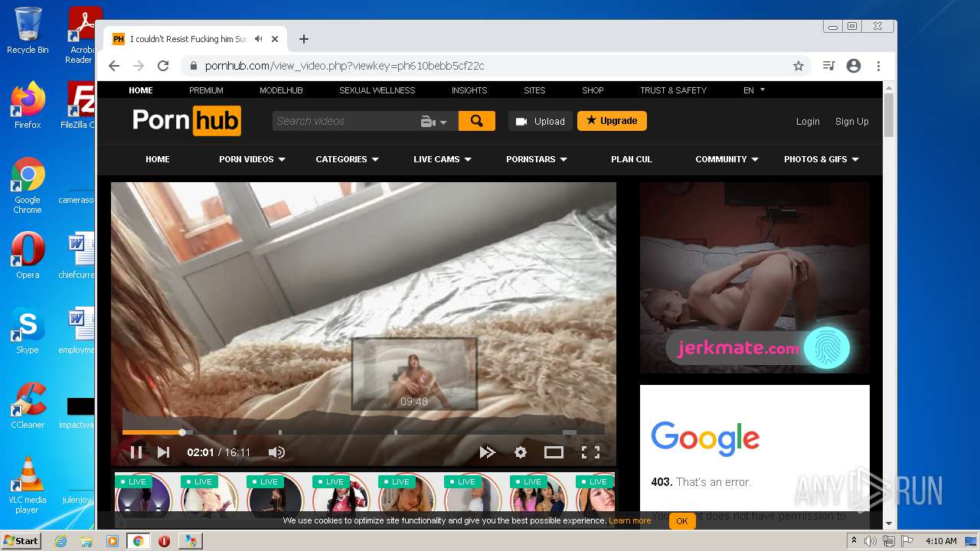Open MODELHUB in the top bar
This screenshot has height=551, width=980.
click(x=281, y=90)
